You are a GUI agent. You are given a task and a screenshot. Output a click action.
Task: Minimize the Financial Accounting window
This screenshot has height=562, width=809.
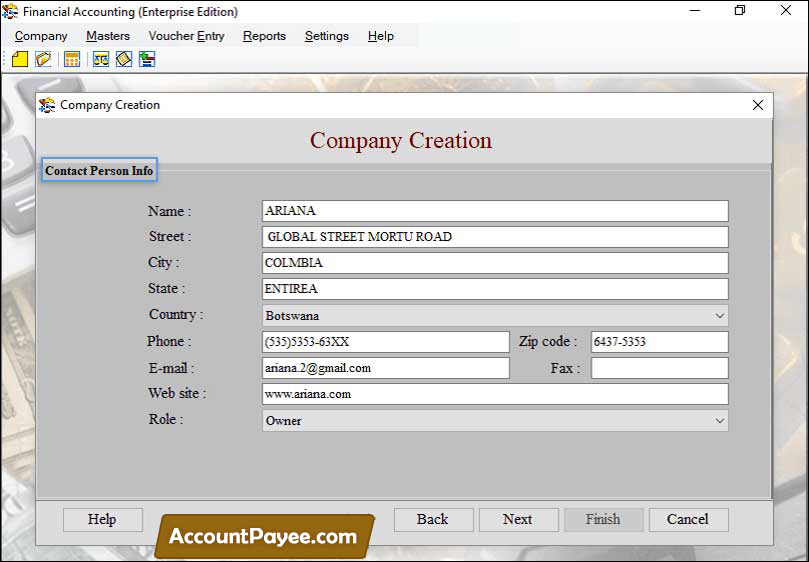tap(694, 10)
